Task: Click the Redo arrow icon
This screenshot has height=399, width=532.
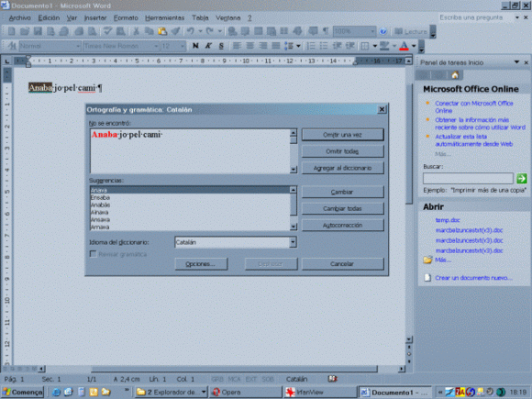Action: [210, 31]
